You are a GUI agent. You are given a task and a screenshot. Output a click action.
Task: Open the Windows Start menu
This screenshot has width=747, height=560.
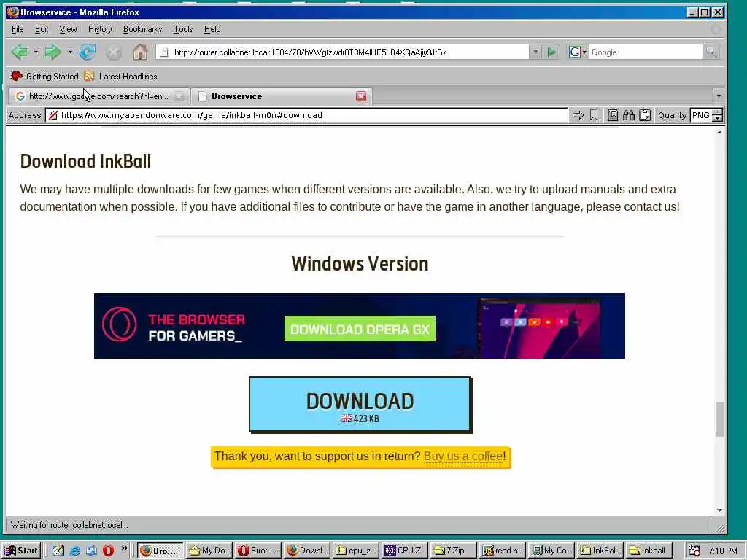(21, 551)
